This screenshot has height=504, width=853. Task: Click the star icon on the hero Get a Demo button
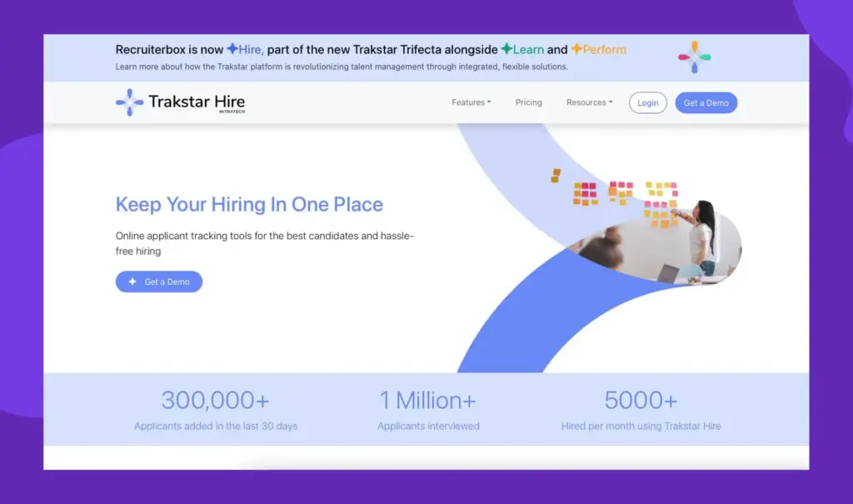click(132, 282)
